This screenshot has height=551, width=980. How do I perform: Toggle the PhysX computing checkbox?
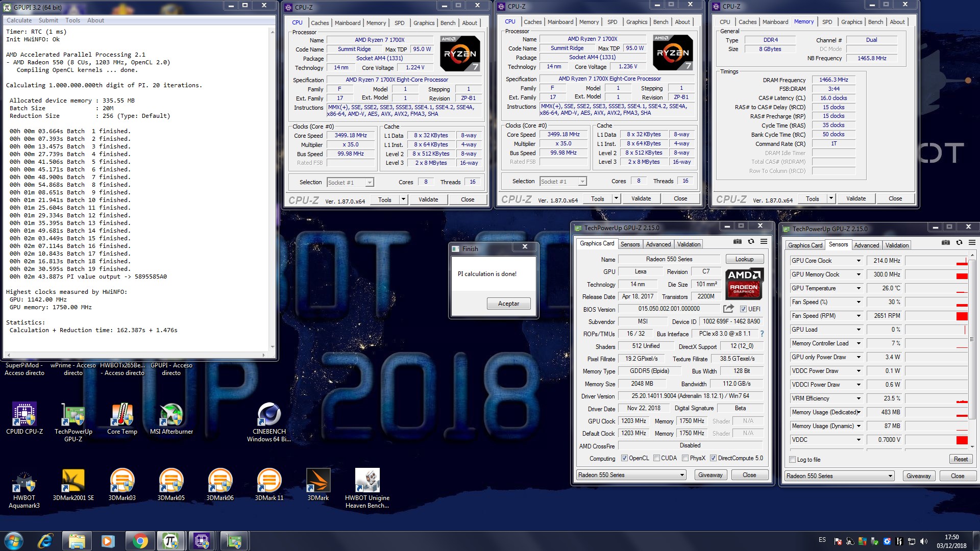(685, 458)
